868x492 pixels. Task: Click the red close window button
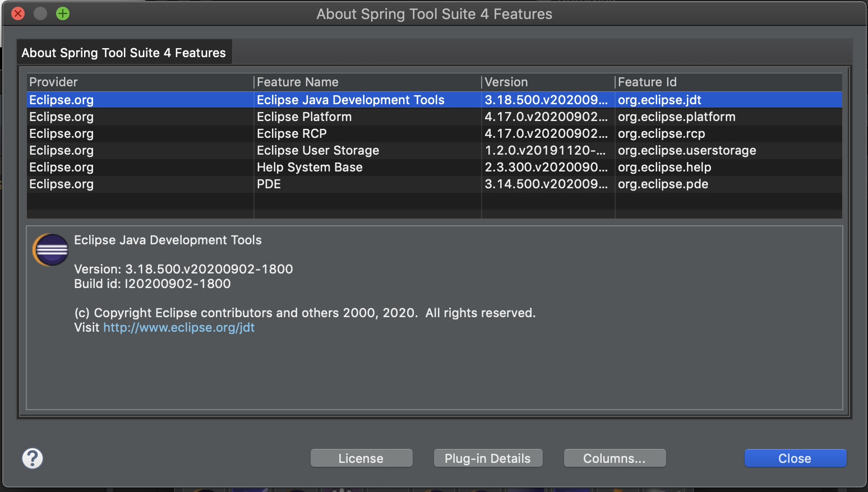click(18, 13)
